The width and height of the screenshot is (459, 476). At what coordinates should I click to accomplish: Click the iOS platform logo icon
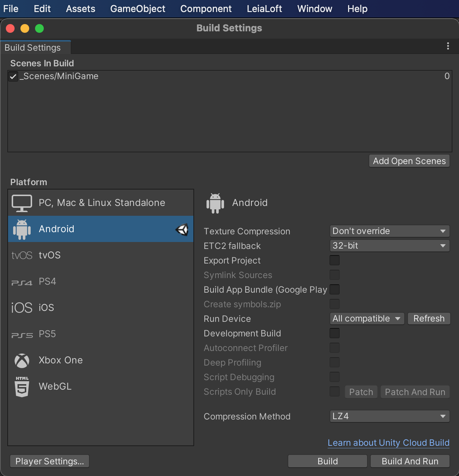click(22, 308)
